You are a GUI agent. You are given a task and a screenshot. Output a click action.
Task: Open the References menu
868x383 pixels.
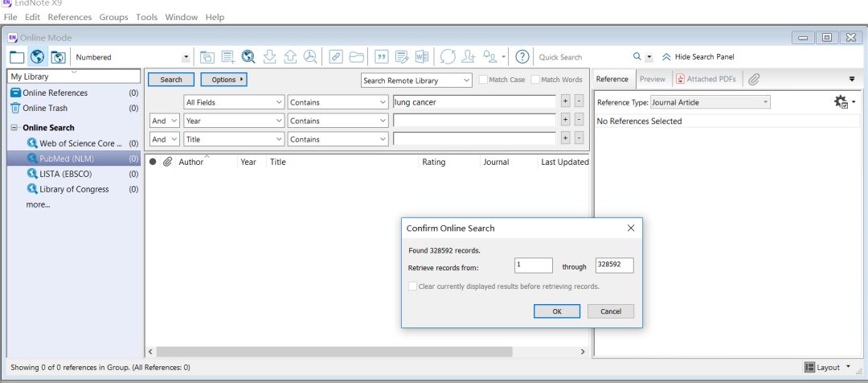click(x=70, y=17)
